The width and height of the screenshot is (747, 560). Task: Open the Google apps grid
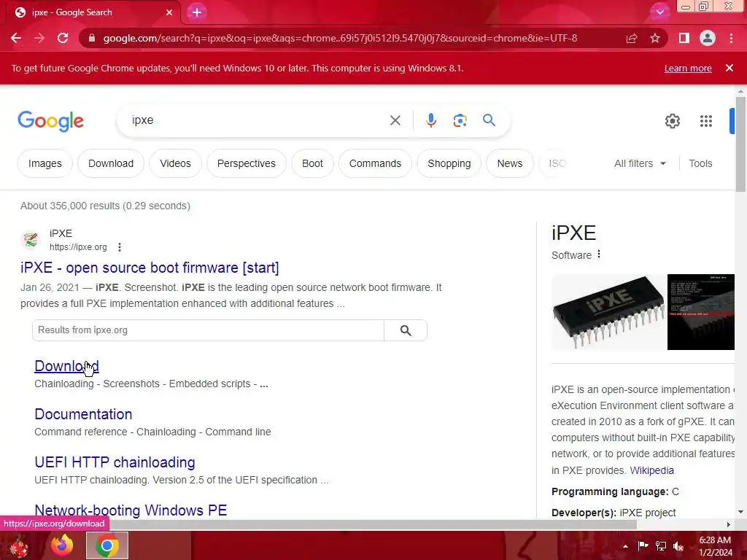[706, 121]
